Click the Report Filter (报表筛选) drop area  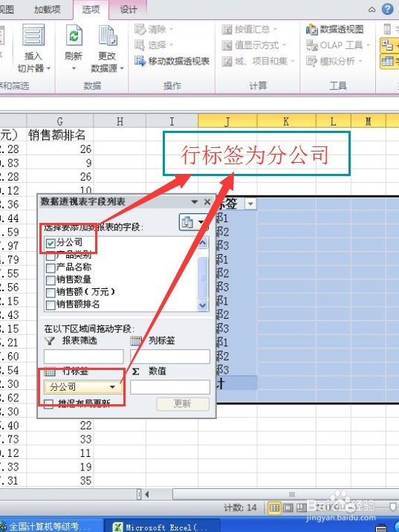pyautogui.click(x=83, y=357)
